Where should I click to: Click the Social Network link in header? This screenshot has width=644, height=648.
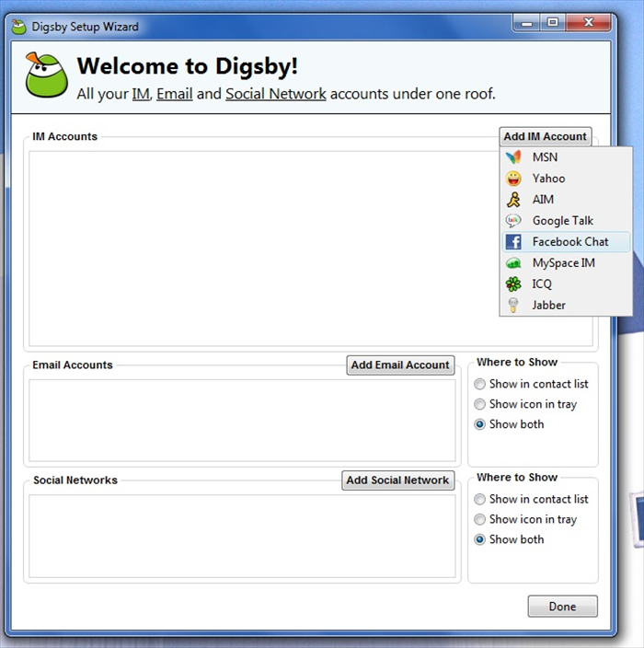[275, 94]
